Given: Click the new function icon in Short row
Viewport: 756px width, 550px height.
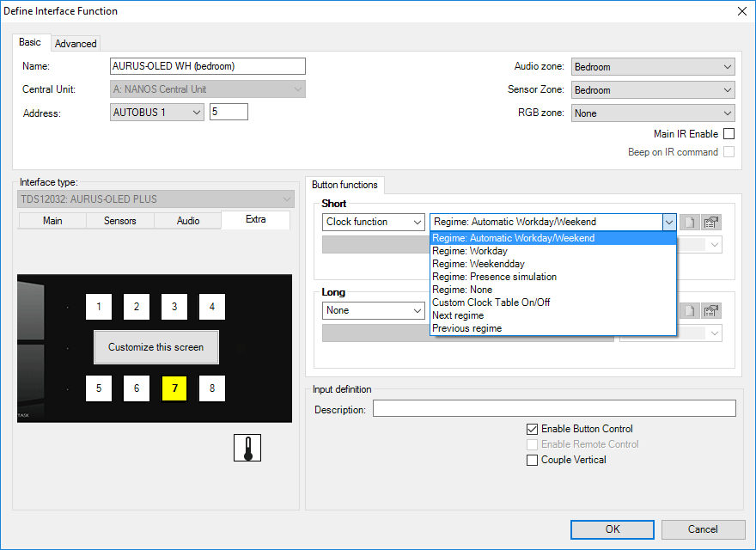Looking at the screenshot, I should 688,222.
